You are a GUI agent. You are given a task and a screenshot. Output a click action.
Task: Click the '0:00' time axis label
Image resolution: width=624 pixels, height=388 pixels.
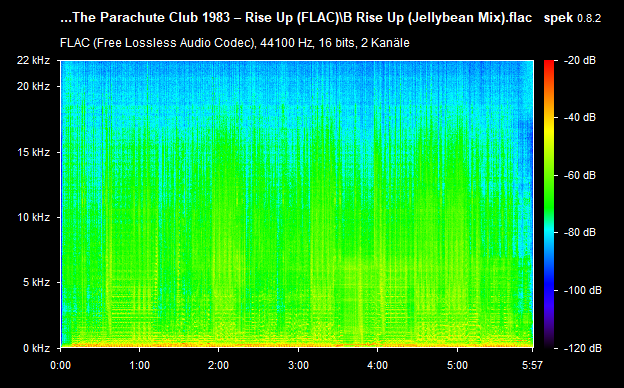point(60,365)
